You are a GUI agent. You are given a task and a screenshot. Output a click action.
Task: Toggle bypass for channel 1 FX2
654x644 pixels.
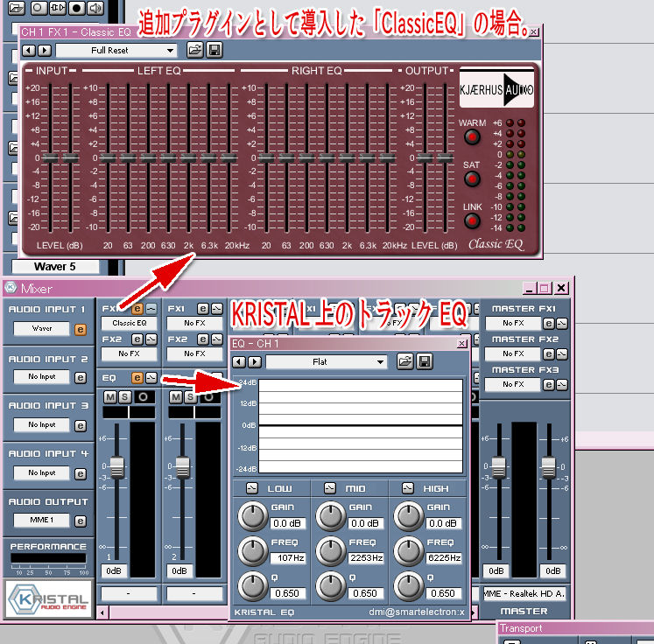click(x=151, y=339)
